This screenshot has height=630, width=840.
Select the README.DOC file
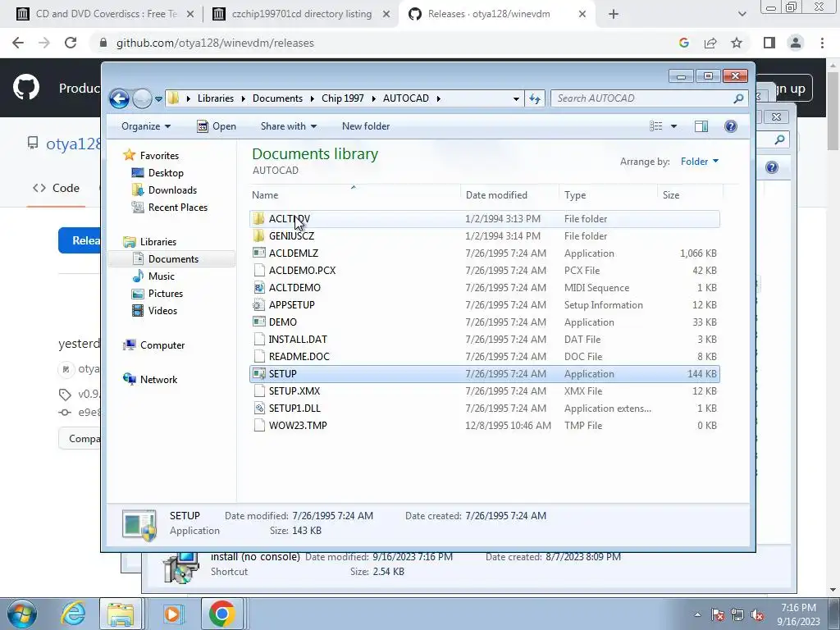(x=484, y=356)
